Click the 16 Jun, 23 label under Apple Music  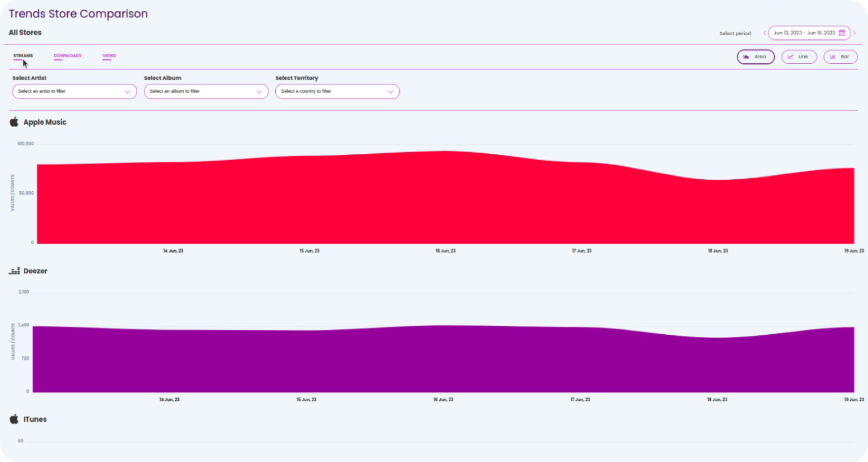click(445, 251)
